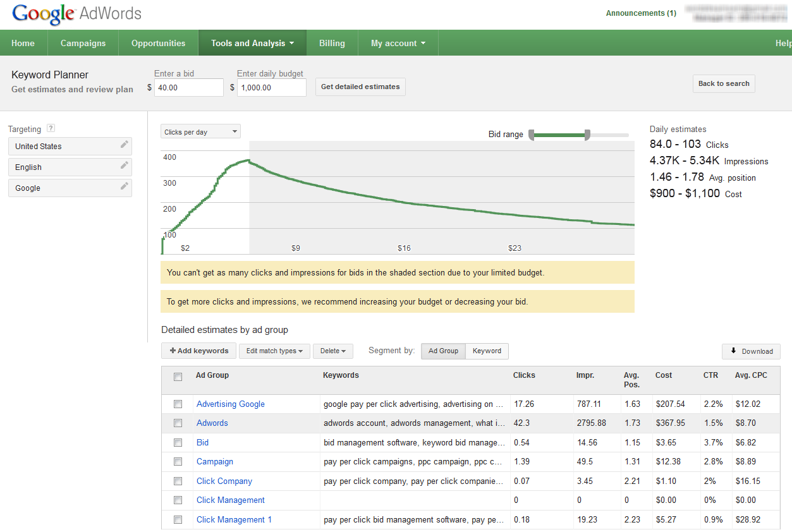Expand Edit match types dropdown

(274, 351)
